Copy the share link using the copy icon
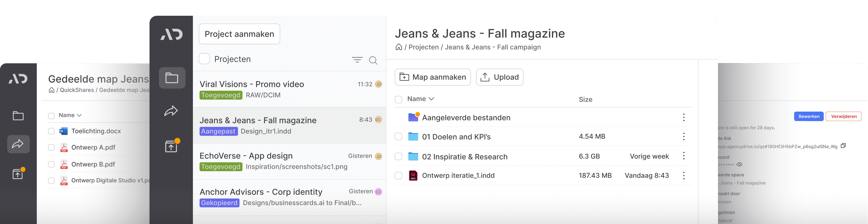 [844, 145]
